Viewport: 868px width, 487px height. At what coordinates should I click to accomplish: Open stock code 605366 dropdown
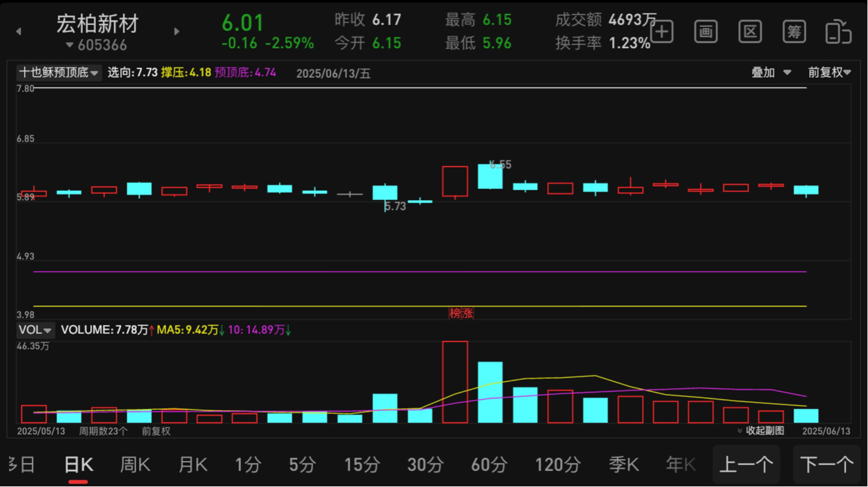[x=96, y=45]
